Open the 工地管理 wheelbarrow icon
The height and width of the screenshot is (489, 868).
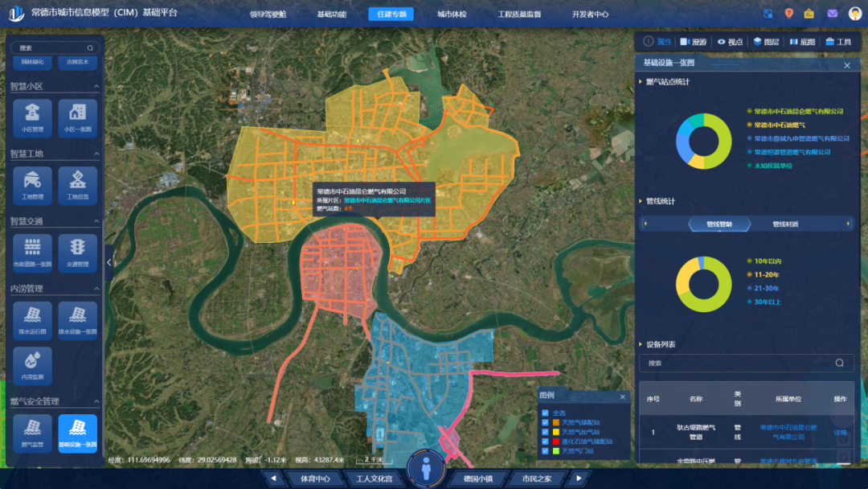click(x=32, y=181)
